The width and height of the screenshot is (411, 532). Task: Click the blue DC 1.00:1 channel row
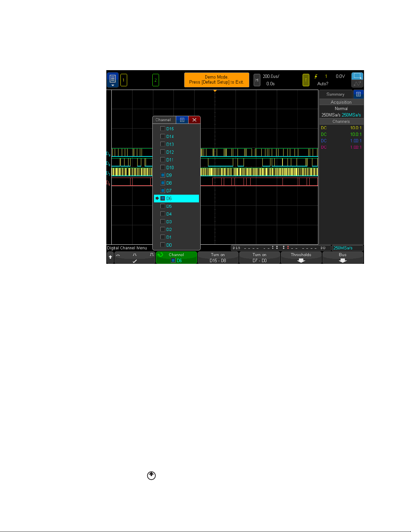[x=341, y=141]
